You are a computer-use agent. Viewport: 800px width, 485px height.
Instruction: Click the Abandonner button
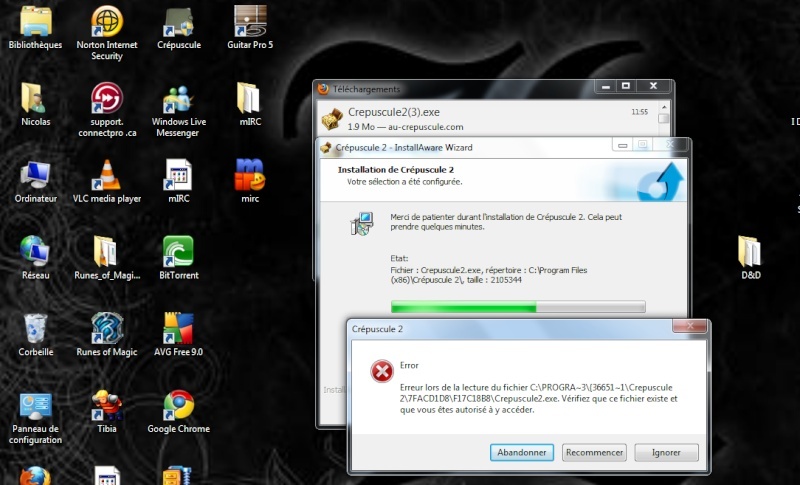pyautogui.click(x=522, y=452)
